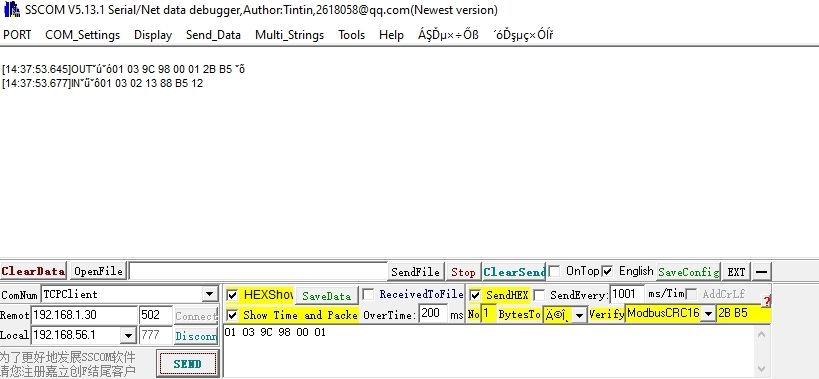The height and width of the screenshot is (379, 819).
Task: Toggle the OnTop checkbox
Action: (x=554, y=271)
